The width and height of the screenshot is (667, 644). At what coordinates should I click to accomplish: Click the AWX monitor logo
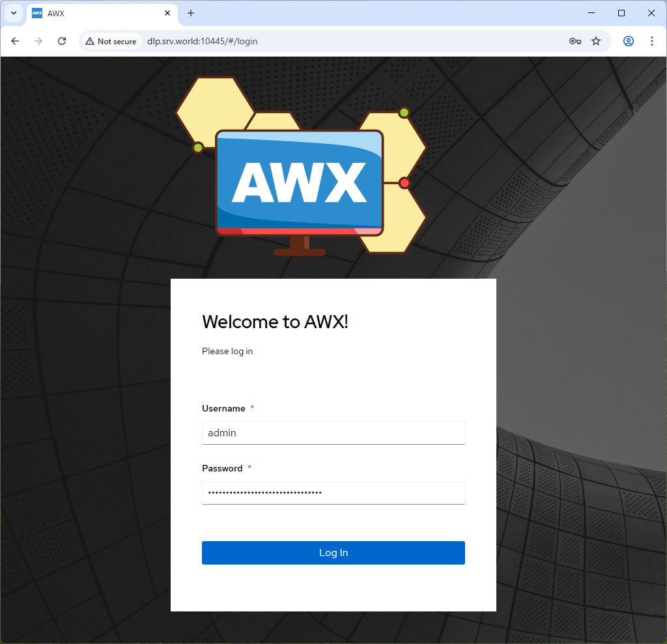click(x=300, y=182)
